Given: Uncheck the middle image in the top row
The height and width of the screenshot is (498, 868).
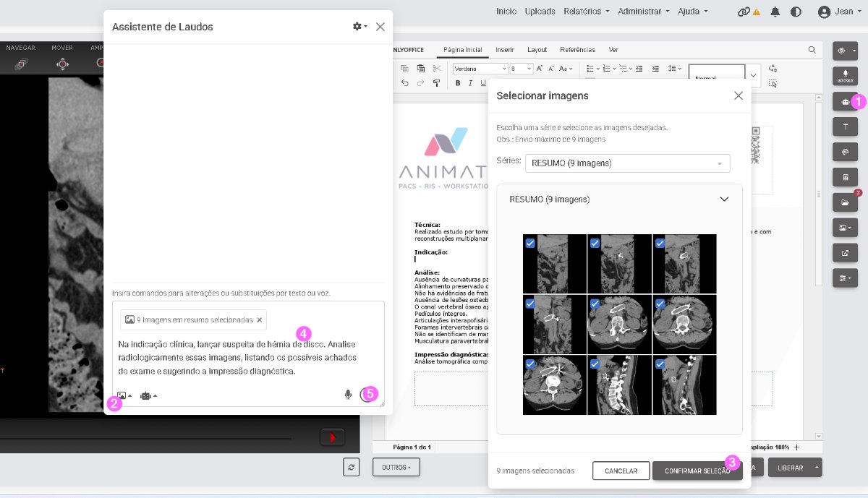Looking at the screenshot, I should [595, 244].
